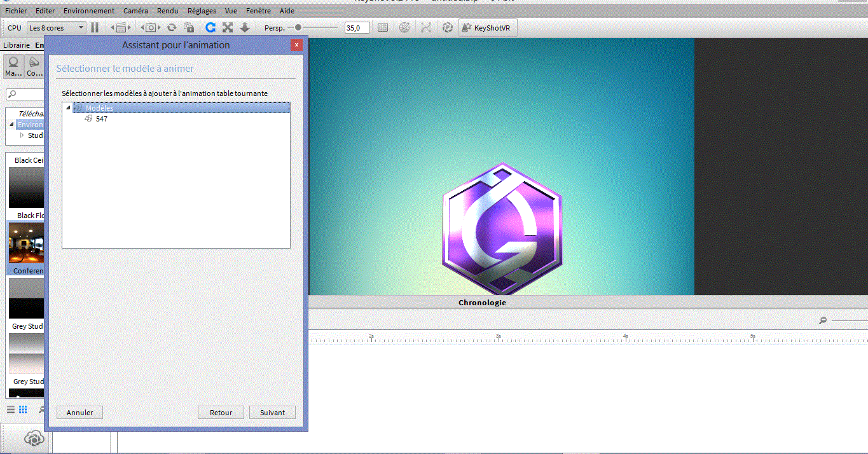
Task: Click the camera icon with arrows
Action: 151,27
